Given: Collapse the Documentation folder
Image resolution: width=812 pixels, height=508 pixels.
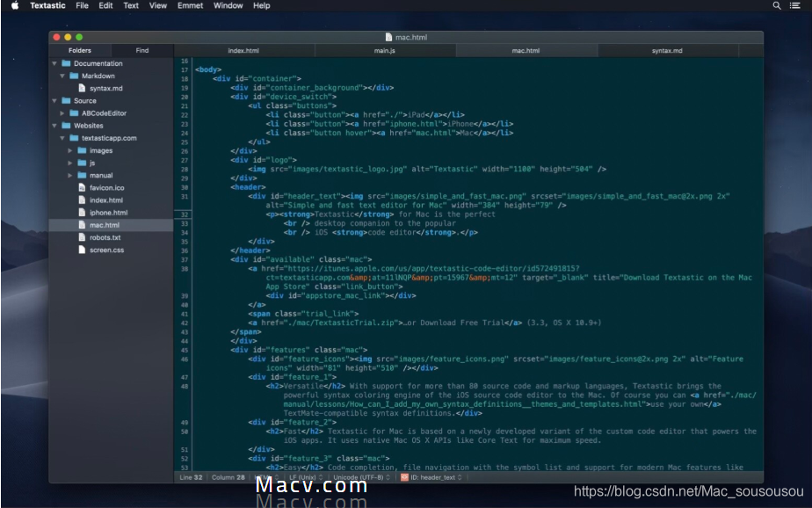Looking at the screenshot, I should point(54,63).
